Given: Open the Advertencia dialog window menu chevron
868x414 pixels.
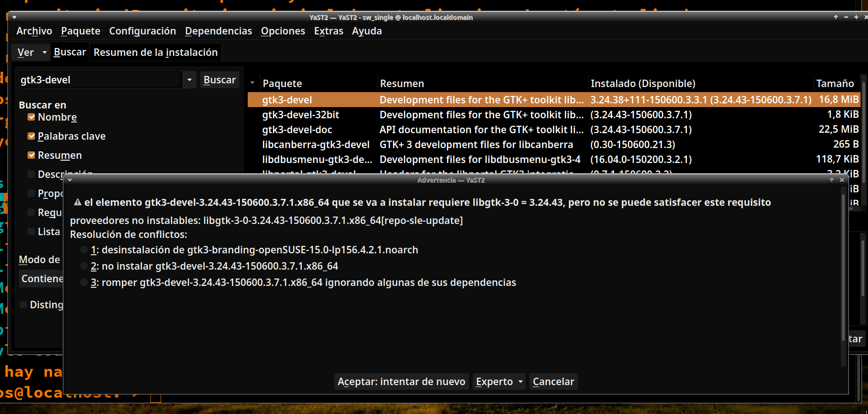Looking at the screenshot, I should [70, 180].
